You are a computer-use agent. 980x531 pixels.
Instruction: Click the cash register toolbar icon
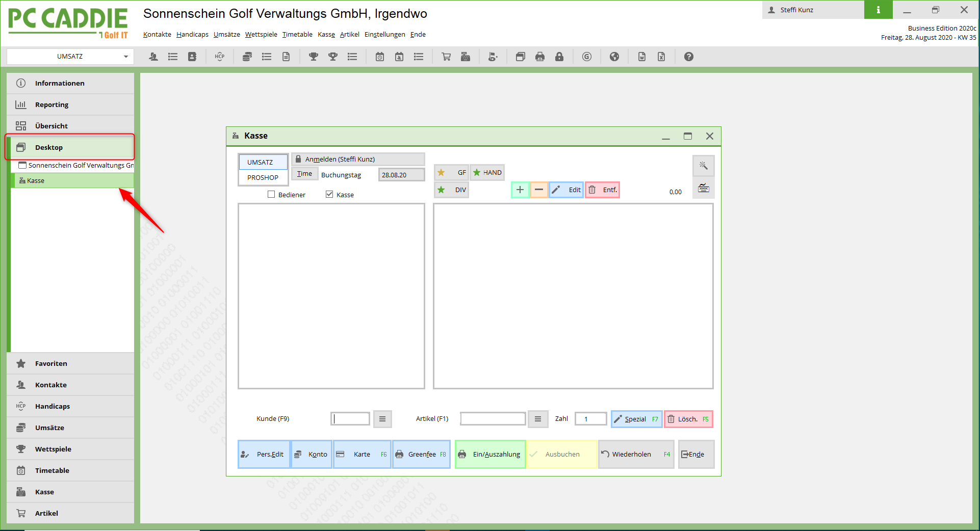pyautogui.click(x=466, y=57)
